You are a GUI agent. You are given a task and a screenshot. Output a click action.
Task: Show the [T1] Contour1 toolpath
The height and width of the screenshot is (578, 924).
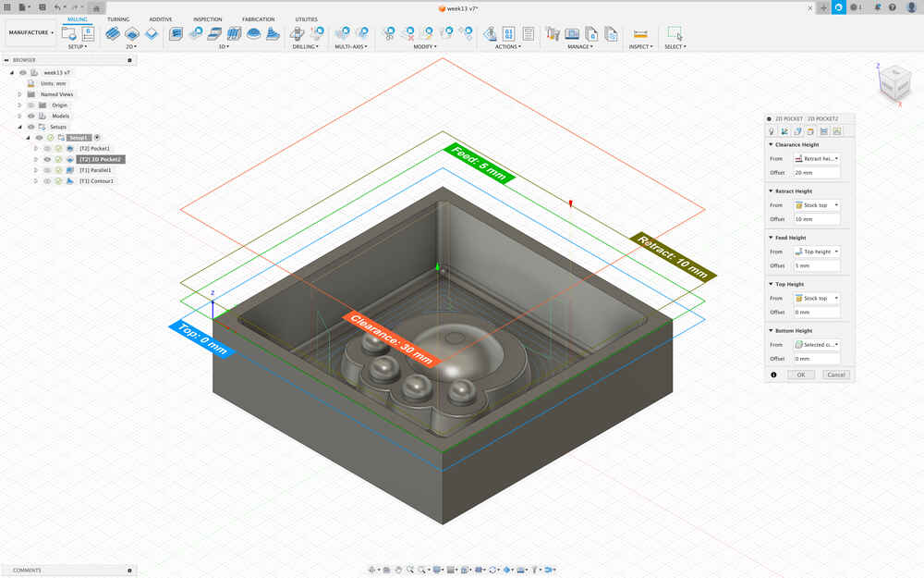click(47, 181)
